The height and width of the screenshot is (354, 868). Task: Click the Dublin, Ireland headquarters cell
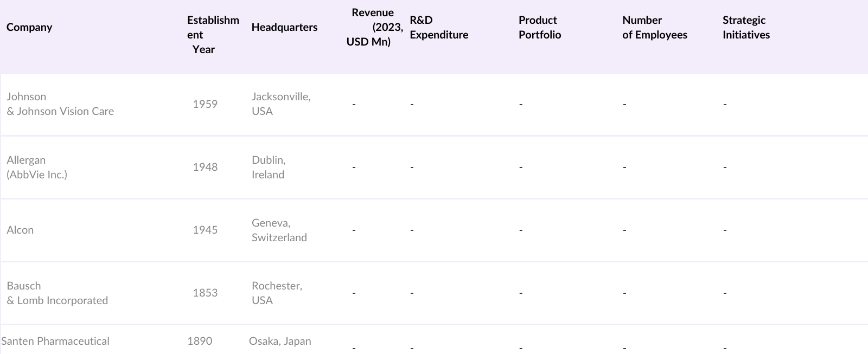(x=268, y=167)
